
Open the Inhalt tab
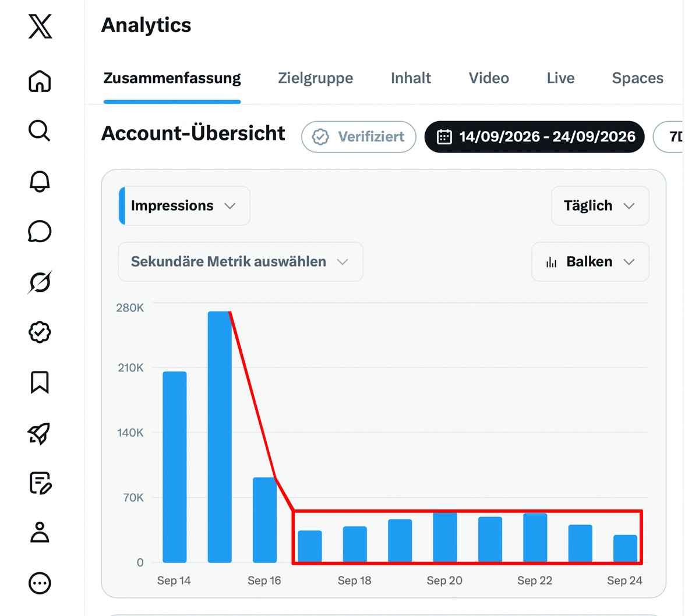point(411,78)
